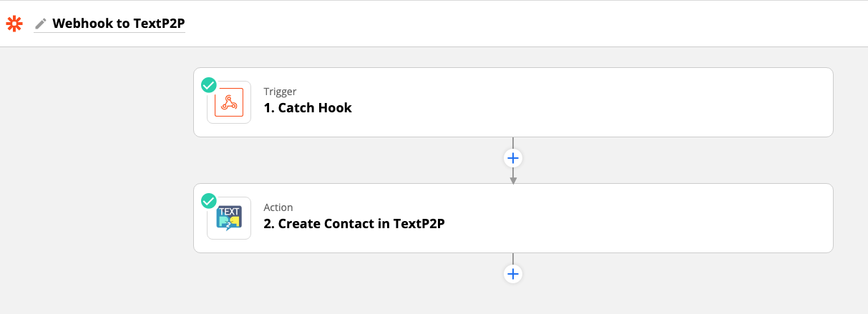Viewport: 868px width, 314px height.
Task: Click the arrowhead connector above the action step
Action: pyautogui.click(x=513, y=180)
